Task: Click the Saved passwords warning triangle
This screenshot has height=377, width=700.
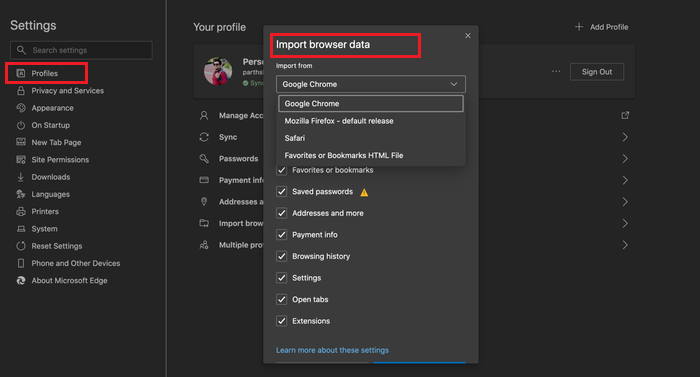Action: pyautogui.click(x=364, y=193)
